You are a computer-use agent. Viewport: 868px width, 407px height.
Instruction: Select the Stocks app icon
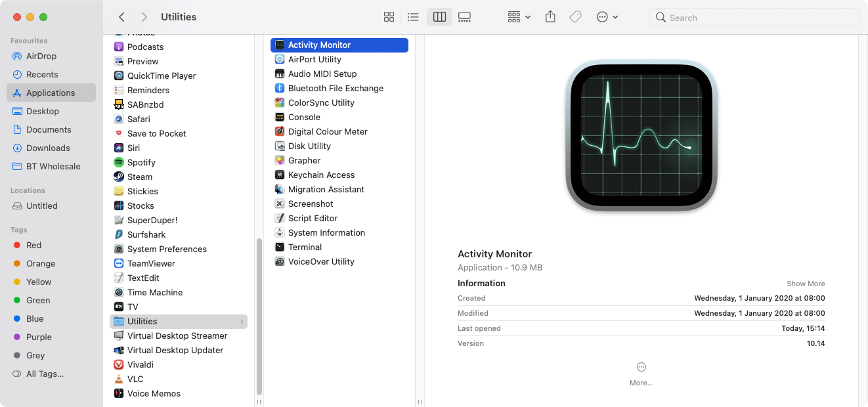coord(119,205)
